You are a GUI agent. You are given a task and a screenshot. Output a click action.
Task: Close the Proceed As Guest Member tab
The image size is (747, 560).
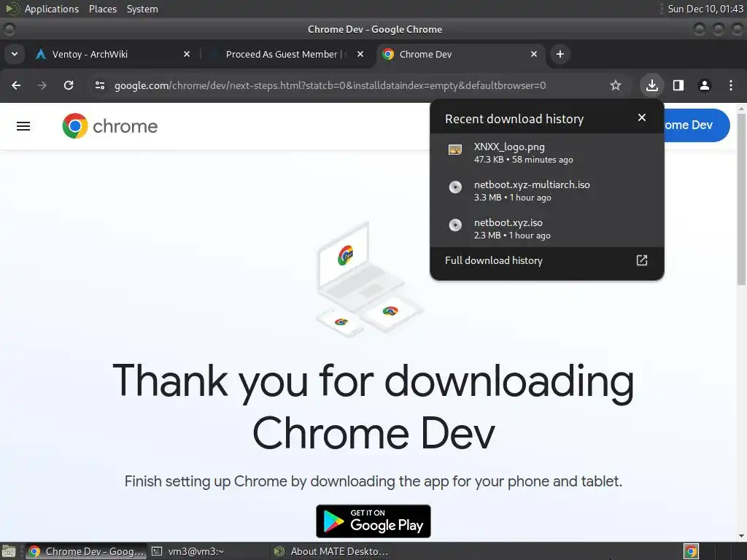[360, 54]
